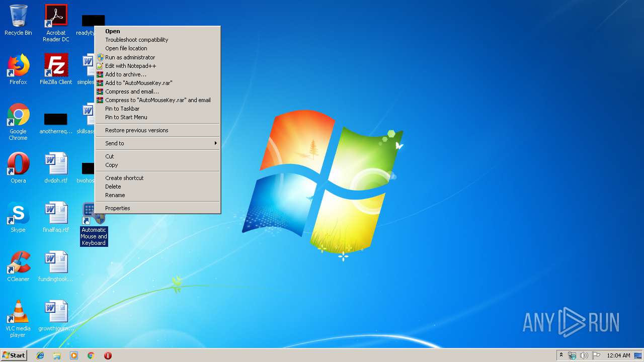Image resolution: width=644 pixels, height=362 pixels.
Task: Choose Pin to Taskbar
Action: click(158, 109)
